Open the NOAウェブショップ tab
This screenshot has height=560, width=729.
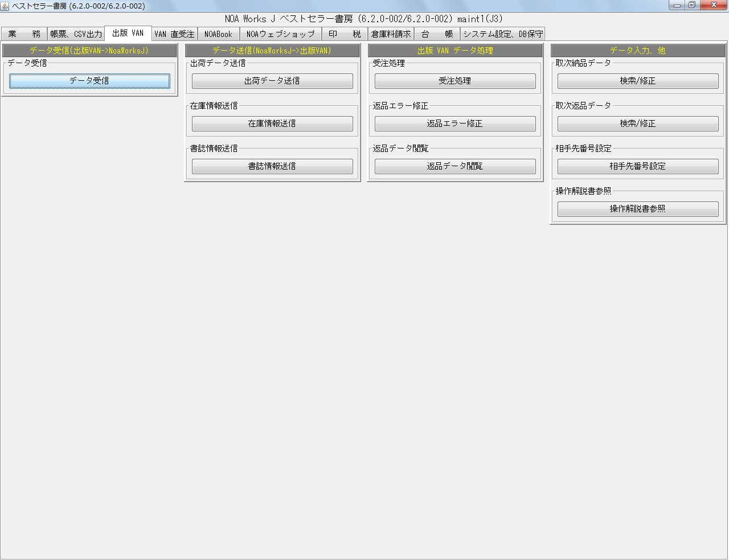tap(280, 34)
